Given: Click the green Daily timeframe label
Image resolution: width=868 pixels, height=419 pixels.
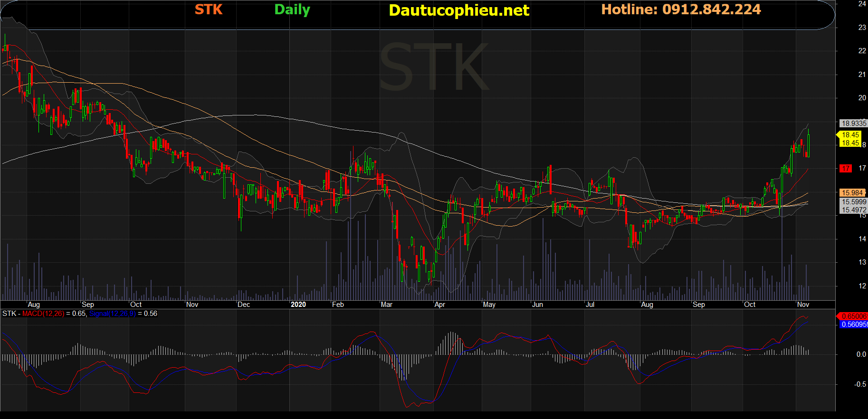Looking at the screenshot, I should (292, 10).
